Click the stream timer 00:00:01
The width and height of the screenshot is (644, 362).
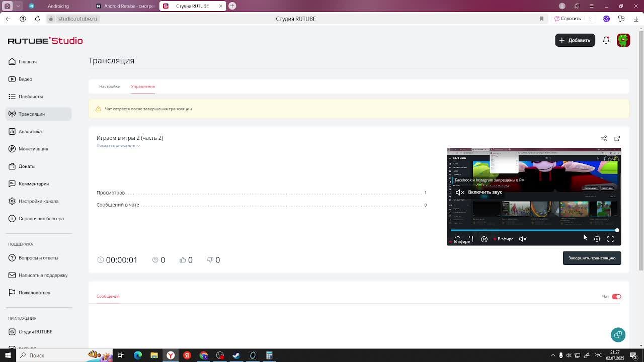point(117,260)
